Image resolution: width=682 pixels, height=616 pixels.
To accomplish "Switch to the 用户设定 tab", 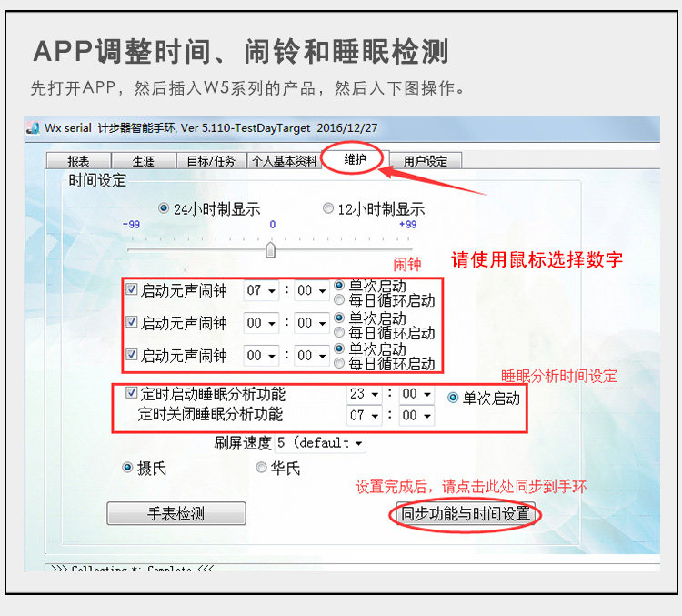I will tap(426, 161).
